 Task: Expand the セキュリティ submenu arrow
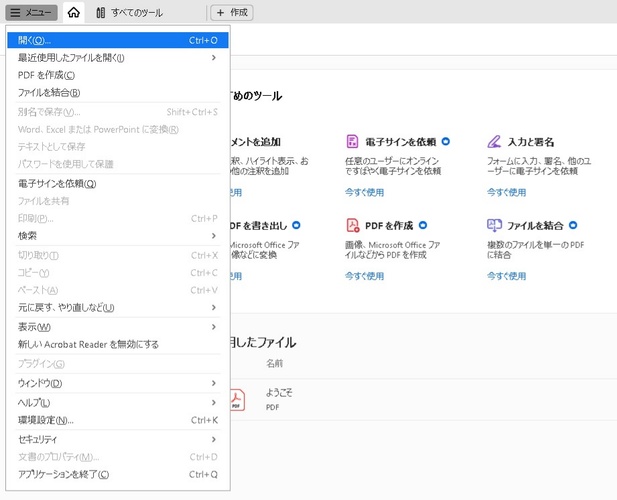214,439
